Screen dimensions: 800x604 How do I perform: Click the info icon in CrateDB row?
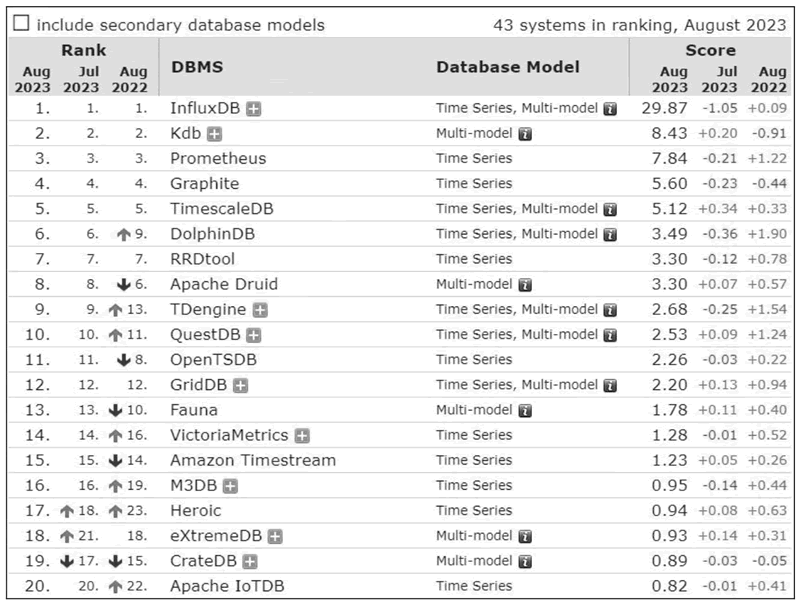pyautogui.click(x=525, y=561)
